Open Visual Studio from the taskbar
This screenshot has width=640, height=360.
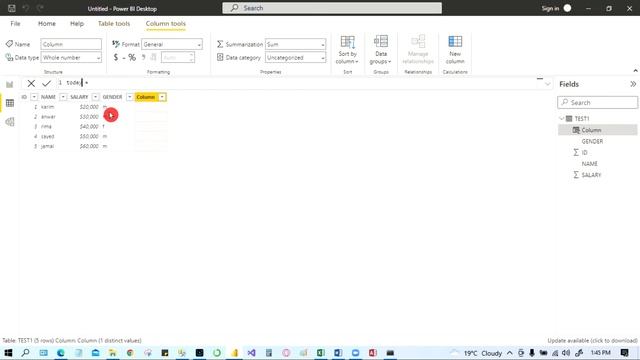point(251,353)
